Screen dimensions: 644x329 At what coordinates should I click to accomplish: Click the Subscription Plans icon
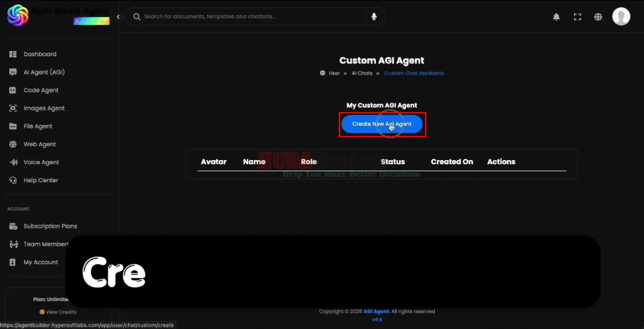tap(13, 226)
